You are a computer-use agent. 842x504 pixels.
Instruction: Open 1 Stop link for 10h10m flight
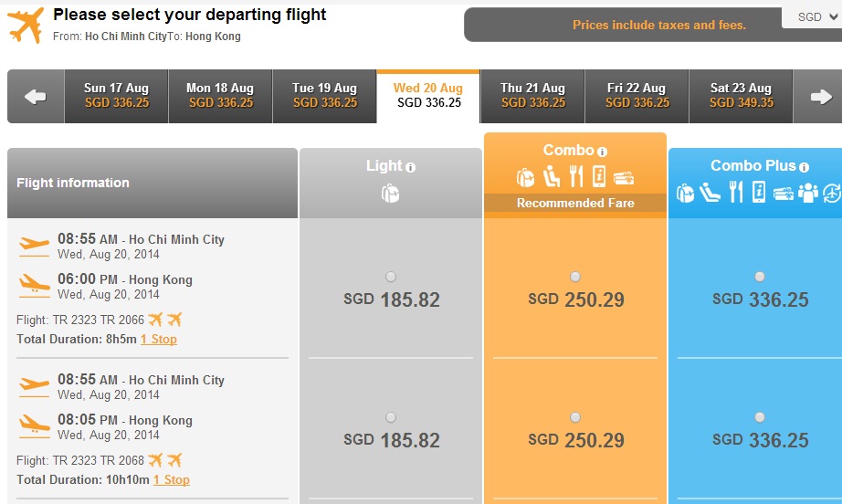[x=172, y=480]
